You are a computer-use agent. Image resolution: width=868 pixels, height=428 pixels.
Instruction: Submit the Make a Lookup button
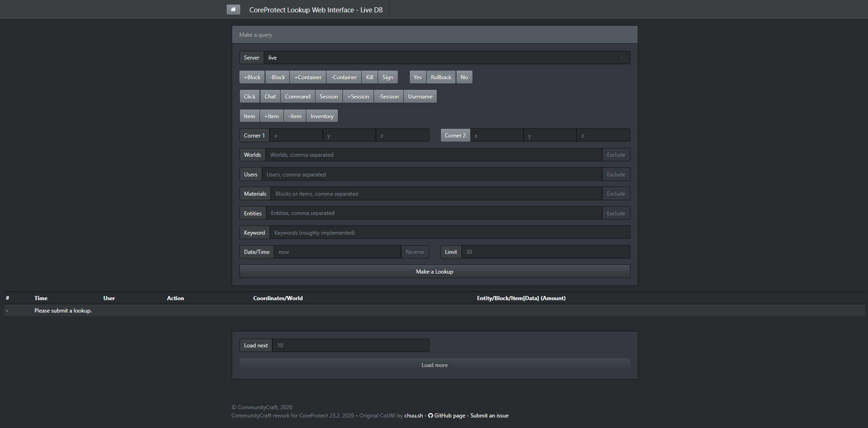click(x=434, y=272)
